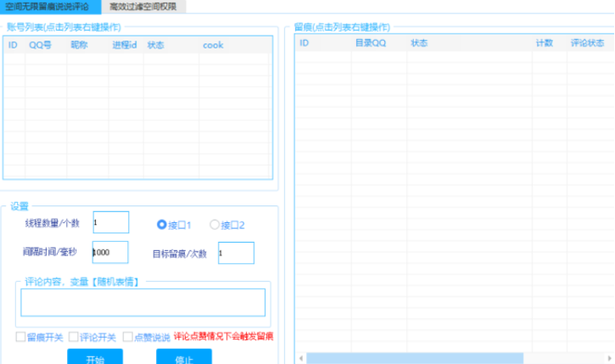Click the 计数 column header in 留痕 list

(x=544, y=42)
